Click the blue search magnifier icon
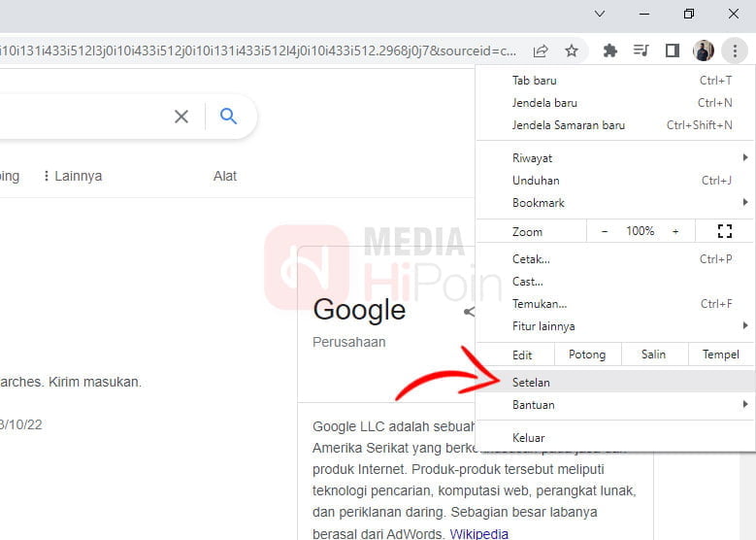Screen dimensions: 756x540 tap(228, 116)
